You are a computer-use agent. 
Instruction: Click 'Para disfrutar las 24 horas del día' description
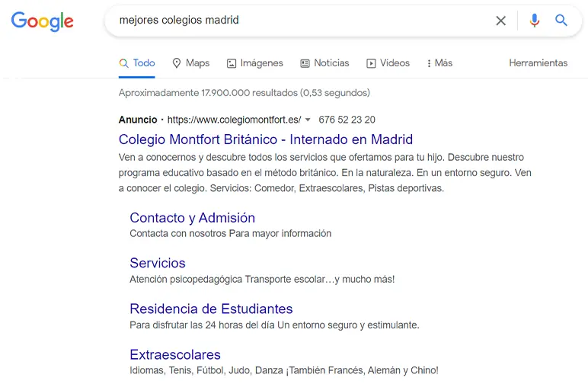(274, 325)
